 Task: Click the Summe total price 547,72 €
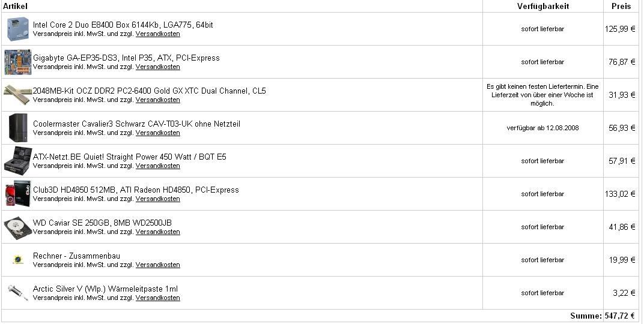619,316
